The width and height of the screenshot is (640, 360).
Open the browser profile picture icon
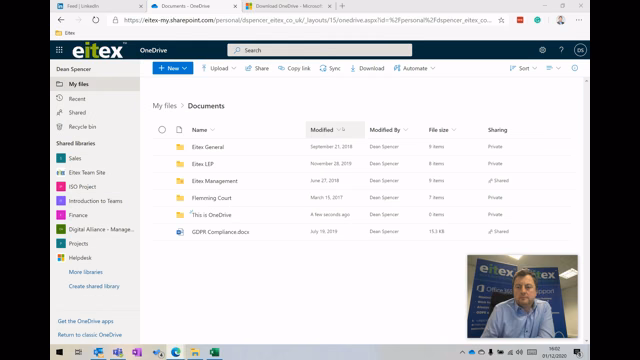(x=560, y=20)
